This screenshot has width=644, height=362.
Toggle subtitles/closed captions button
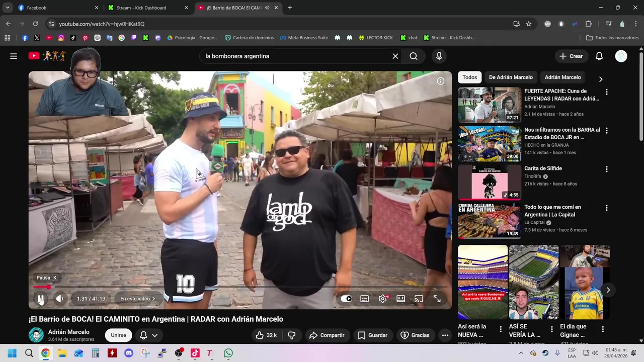365,299
